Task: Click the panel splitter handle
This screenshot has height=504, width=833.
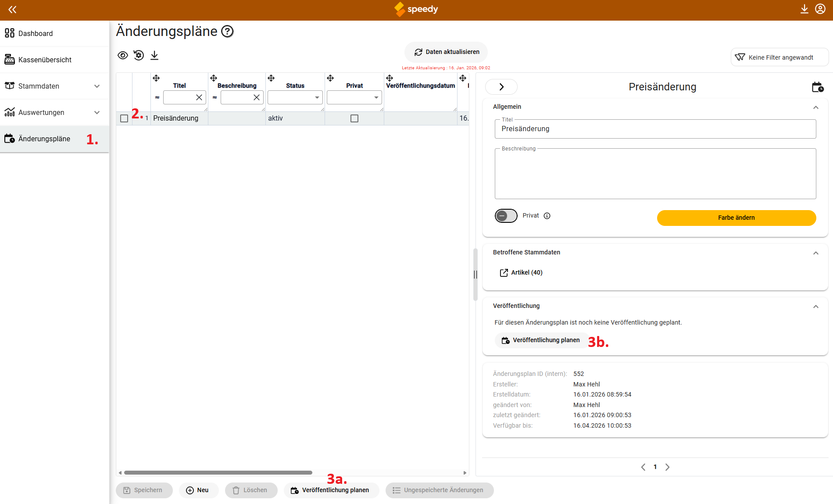Action: [x=475, y=275]
